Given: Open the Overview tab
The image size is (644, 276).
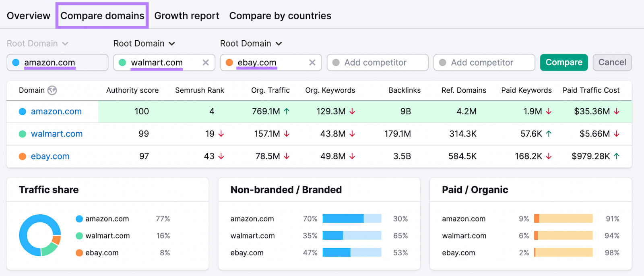Looking at the screenshot, I should (29, 16).
